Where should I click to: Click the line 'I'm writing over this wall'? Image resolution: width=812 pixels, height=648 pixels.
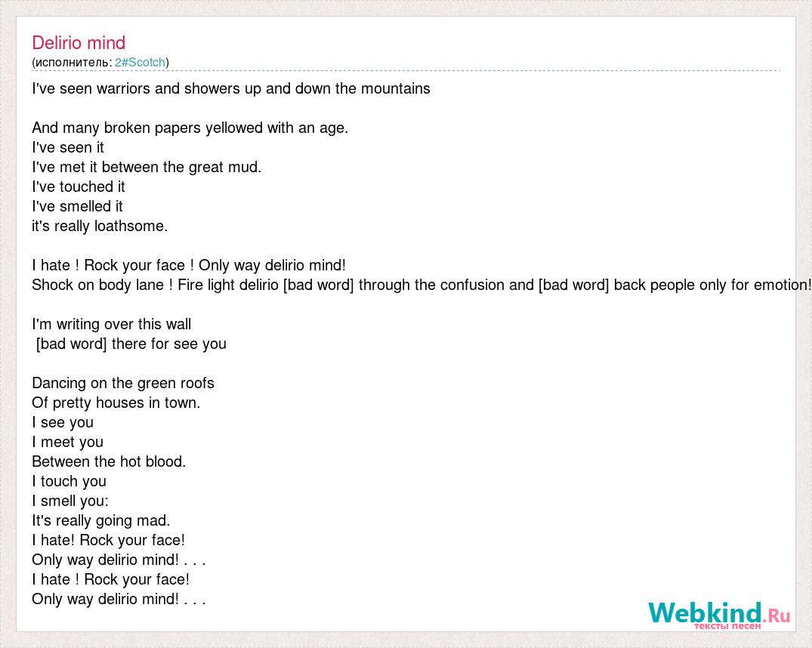point(111,324)
